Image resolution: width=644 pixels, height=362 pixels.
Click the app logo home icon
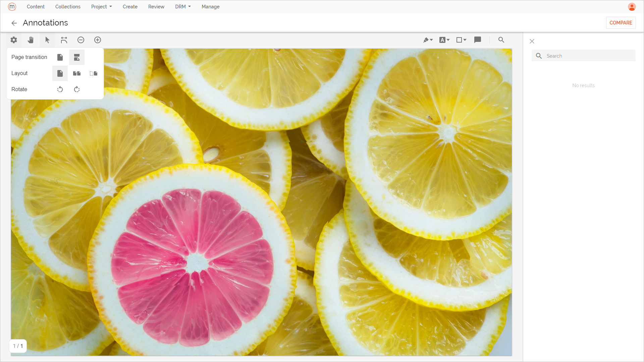(12, 7)
